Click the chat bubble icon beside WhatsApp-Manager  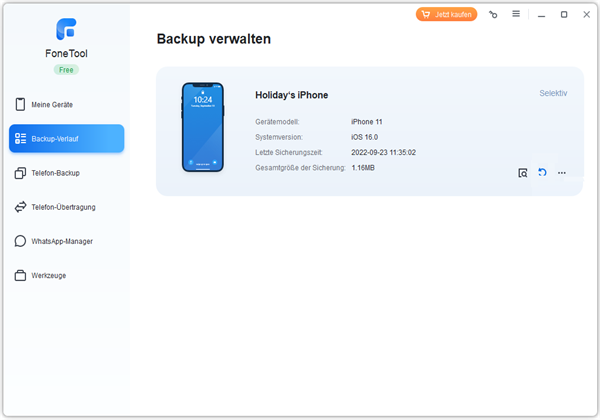(x=20, y=241)
